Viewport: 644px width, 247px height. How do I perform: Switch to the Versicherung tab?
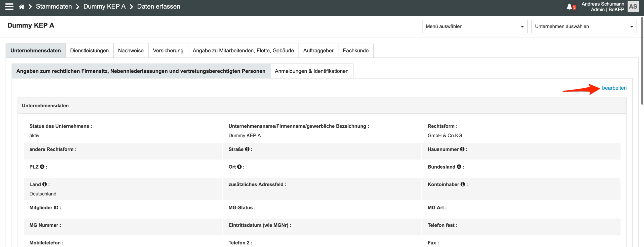click(x=168, y=50)
